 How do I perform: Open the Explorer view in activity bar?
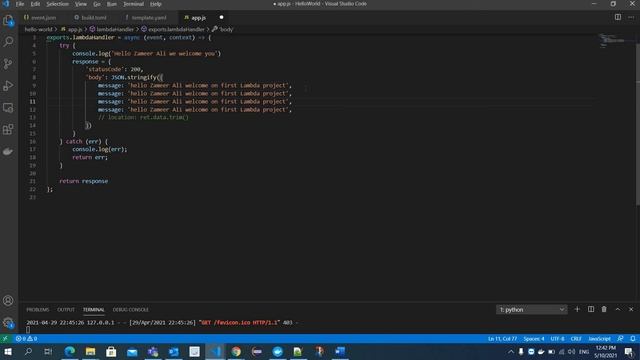(x=8, y=20)
